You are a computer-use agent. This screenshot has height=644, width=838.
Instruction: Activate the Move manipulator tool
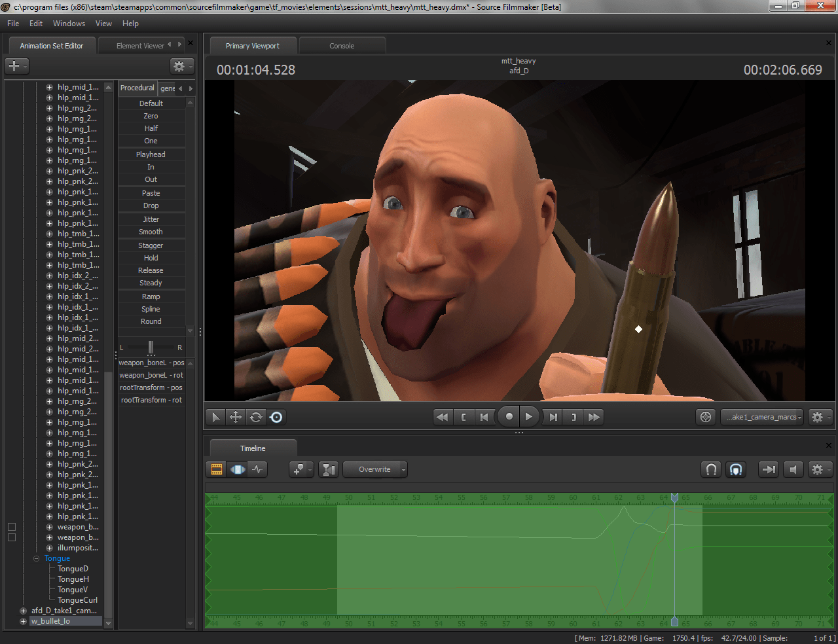(236, 417)
